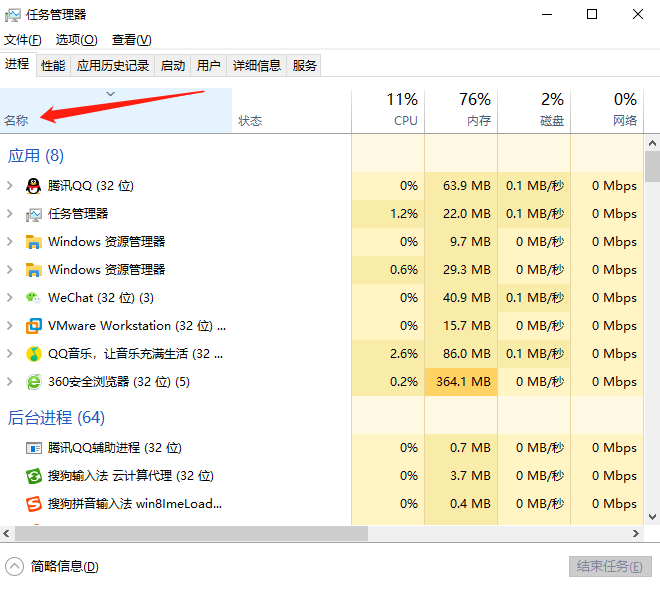The width and height of the screenshot is (660, 589).
Task: Click the horizontal scrollbar thumb
Action: tap(192, 534)
